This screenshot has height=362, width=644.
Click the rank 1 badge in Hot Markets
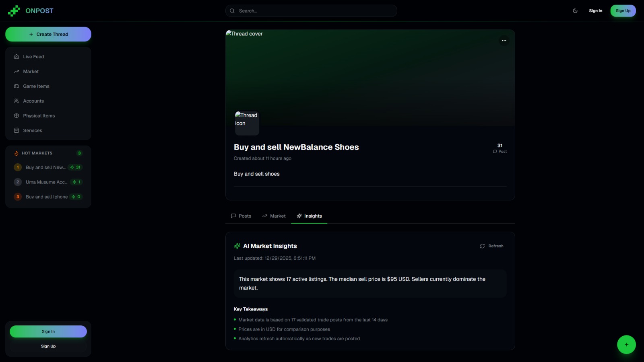click(18, 167)
